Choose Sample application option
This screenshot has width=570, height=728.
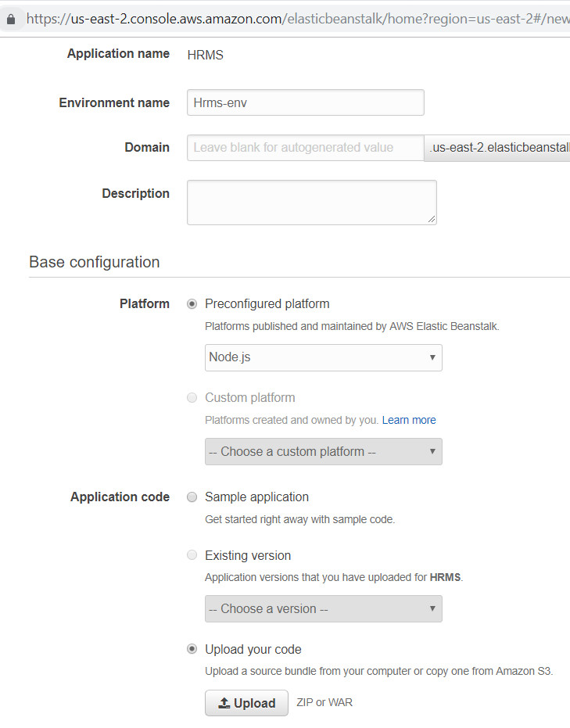(192, 497)
